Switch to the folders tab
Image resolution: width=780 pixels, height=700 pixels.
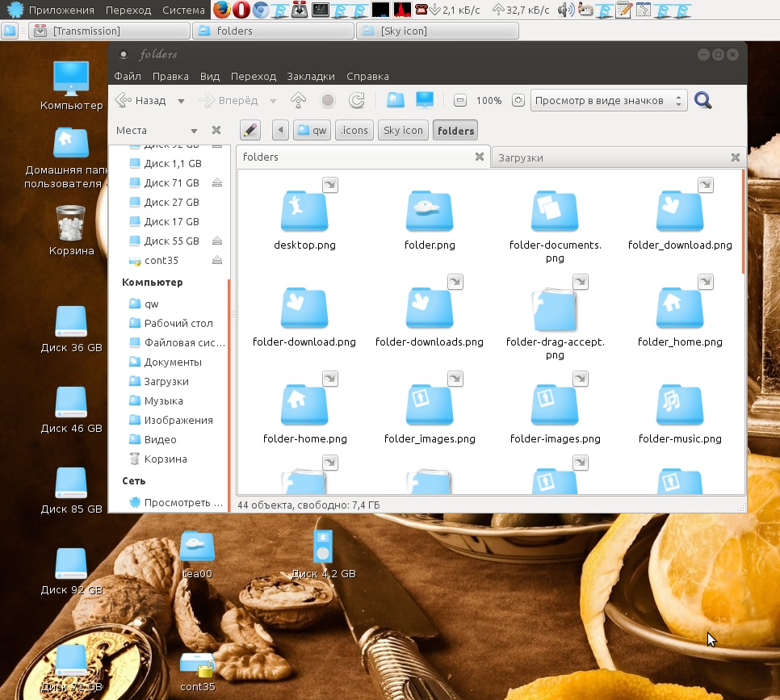[357, 157]
